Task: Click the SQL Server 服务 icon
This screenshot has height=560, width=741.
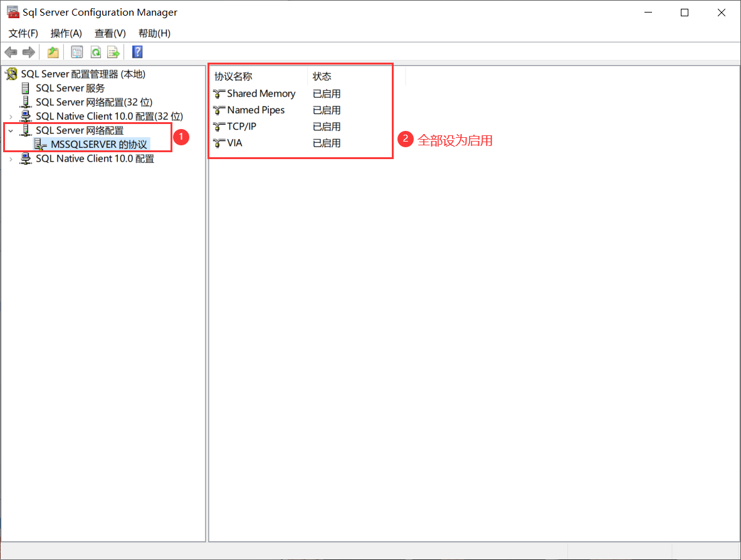Action: (26, 88)
